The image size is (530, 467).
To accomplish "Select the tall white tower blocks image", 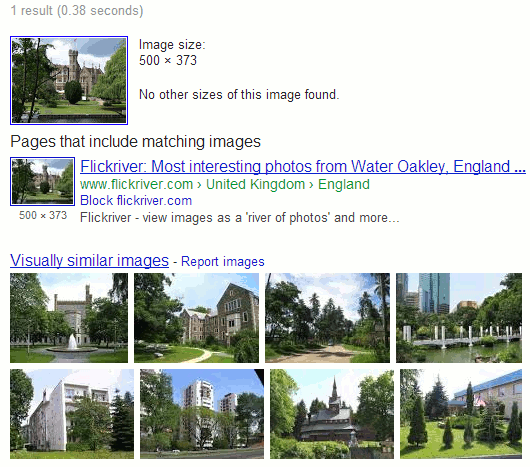I will click(202, 414).
